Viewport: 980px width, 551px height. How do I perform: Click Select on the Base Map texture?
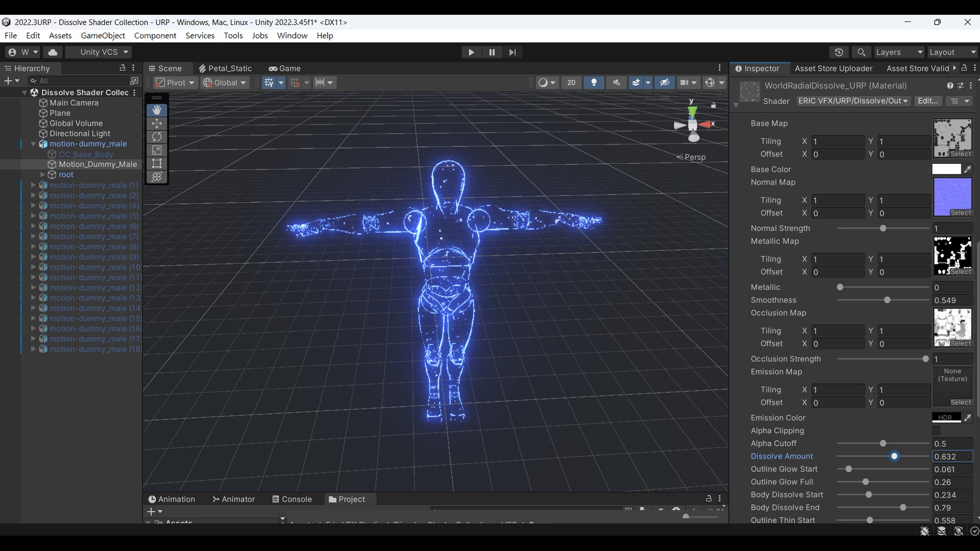(x=960, y=154)
